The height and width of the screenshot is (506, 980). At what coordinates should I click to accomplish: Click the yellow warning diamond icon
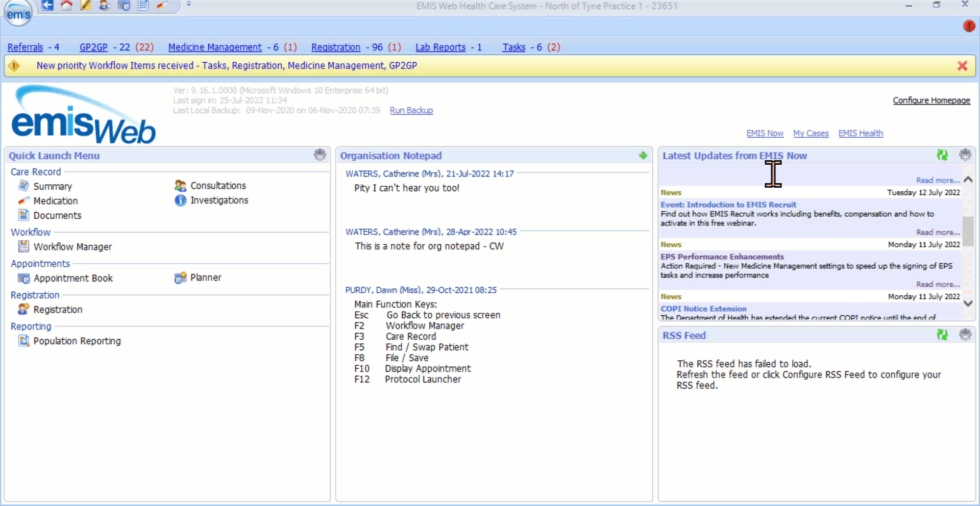coord(14,66)
